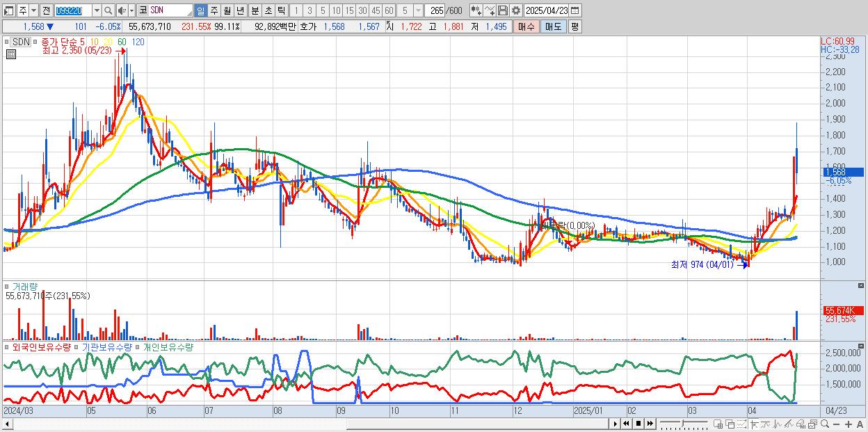This screenshot has height=432, width=868.
Task: Toggle the square beside 거래량 panel label
Action: [8, 286]
